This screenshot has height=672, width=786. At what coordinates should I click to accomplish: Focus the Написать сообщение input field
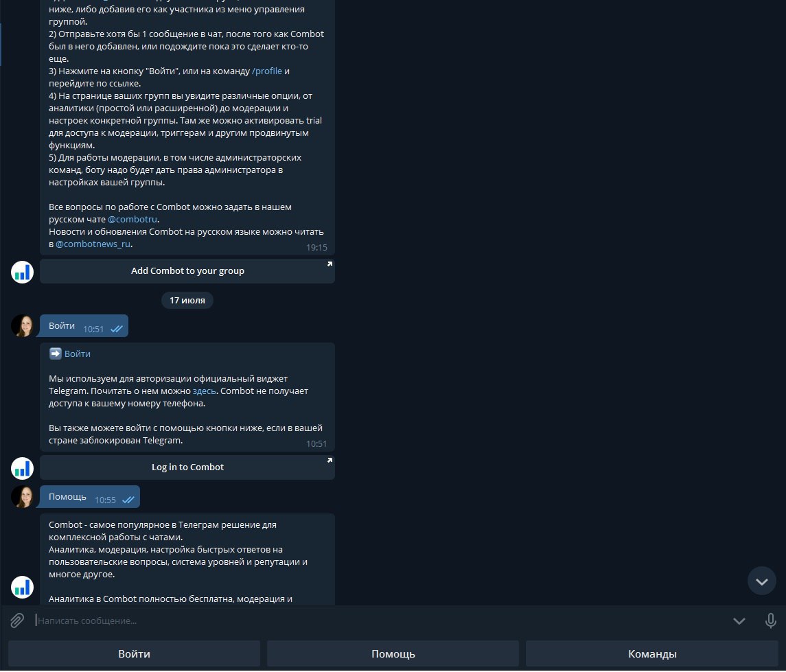coord(381,621)
